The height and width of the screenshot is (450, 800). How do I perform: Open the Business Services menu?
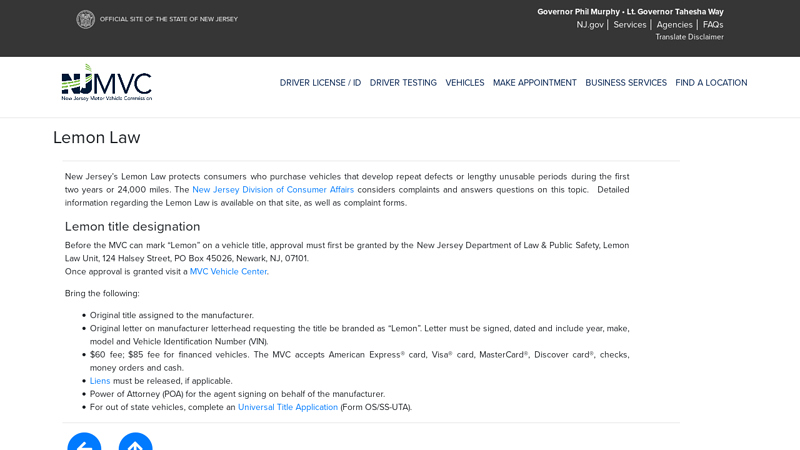(x=626, y=83)
